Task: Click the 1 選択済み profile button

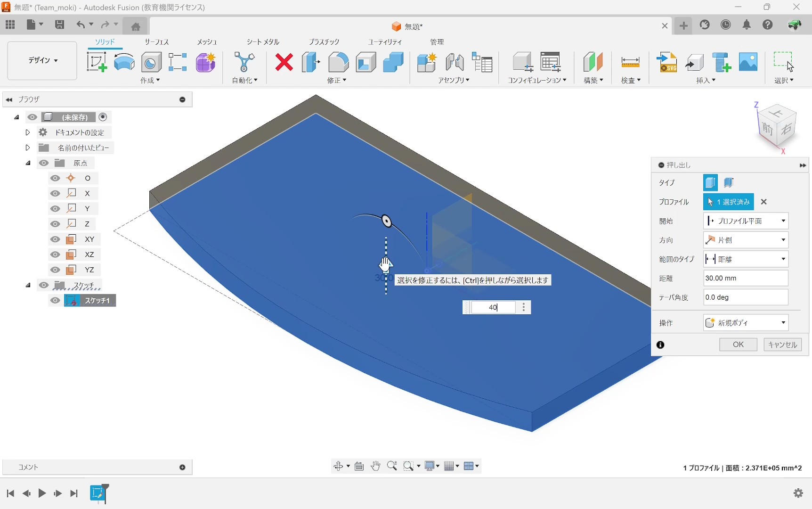Action: tap(729, 202)
